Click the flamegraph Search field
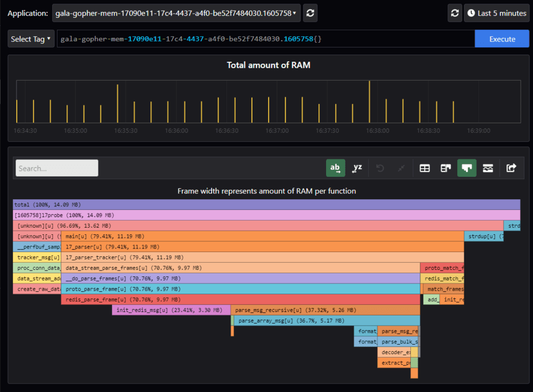Viewport: 533px width, 392px height. (57, 168)
